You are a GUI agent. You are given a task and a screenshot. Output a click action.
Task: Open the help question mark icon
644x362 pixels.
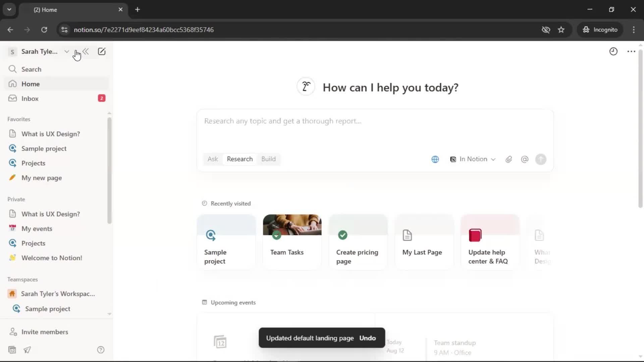click(101, 350)
